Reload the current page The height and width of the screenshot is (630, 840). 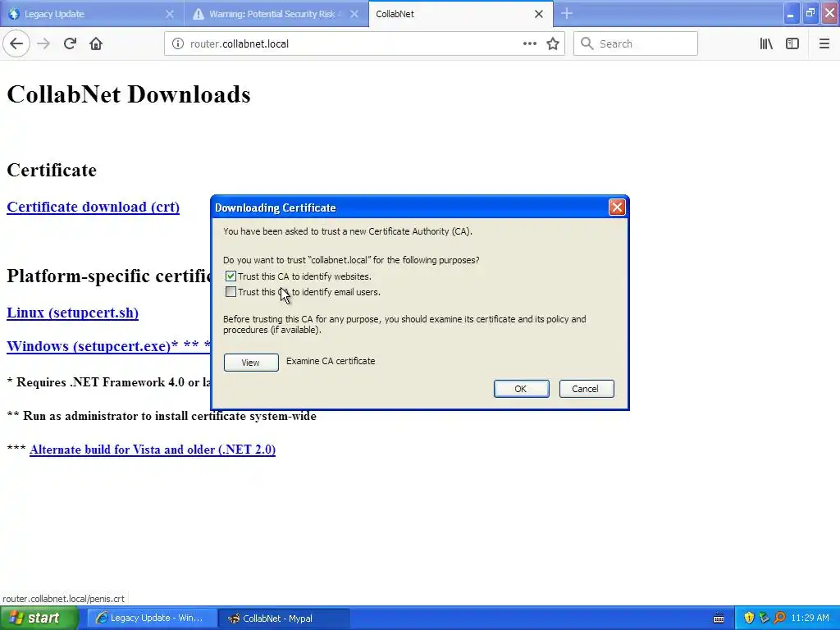pos(70,44)
